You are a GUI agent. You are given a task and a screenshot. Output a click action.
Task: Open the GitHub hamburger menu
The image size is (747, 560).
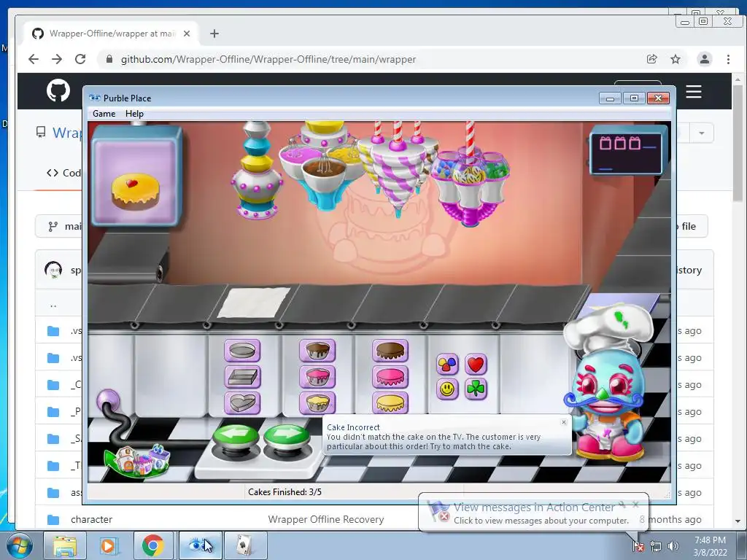tap(694, 91)
